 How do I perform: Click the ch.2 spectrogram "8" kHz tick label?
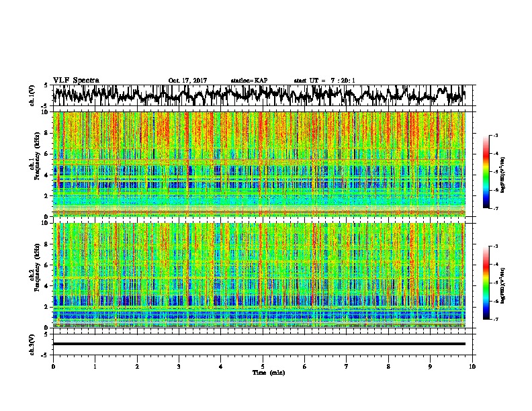[46, 244]
